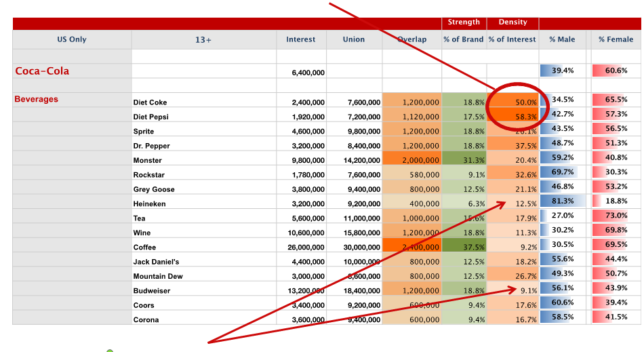This screenshot has width=644, height=352.
Task: Click Coffee's 37.5% of brand cell
Action: (464, 246)
